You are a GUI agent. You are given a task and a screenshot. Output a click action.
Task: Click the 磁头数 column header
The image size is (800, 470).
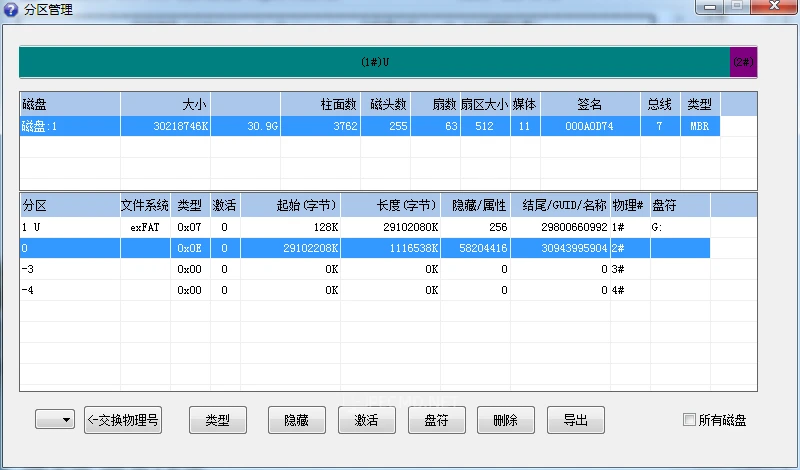click(x=386, y=104)
